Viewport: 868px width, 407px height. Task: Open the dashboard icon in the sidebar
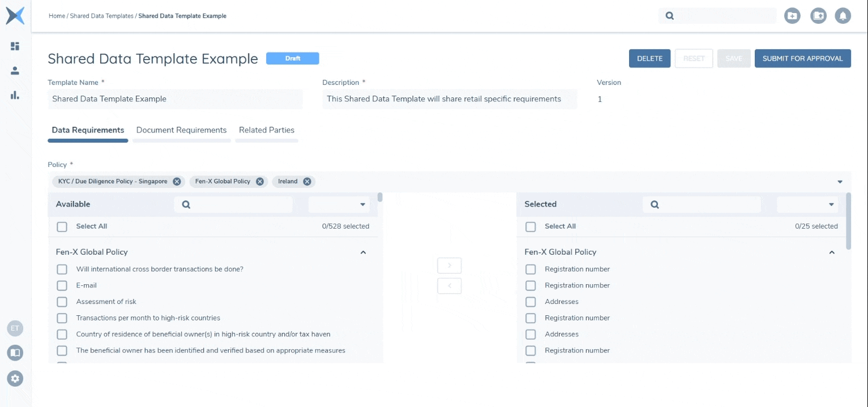point(15,46)
